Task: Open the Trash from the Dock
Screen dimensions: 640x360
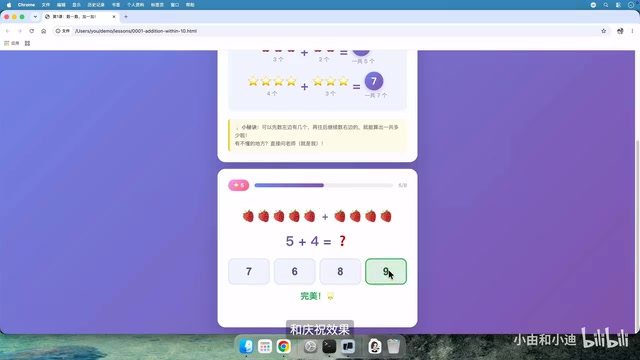Action: pyautogui.click(x=393, y=347)
